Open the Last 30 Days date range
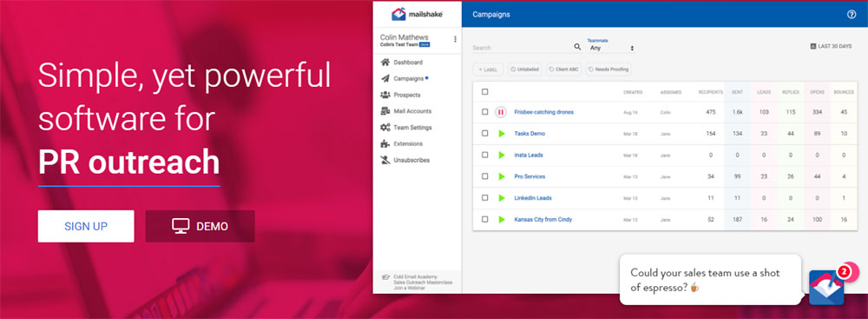 [x=831, y=47]
